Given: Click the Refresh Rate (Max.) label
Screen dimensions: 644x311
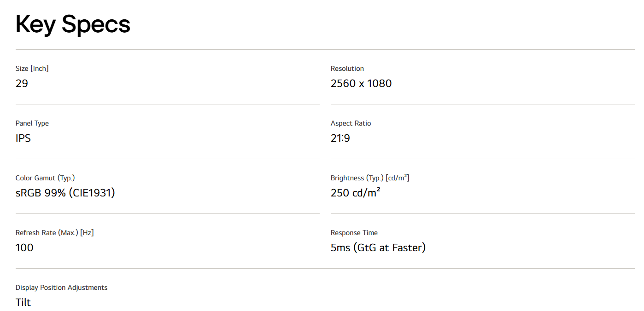Looking at the screenshot, I should click(54, 233).
